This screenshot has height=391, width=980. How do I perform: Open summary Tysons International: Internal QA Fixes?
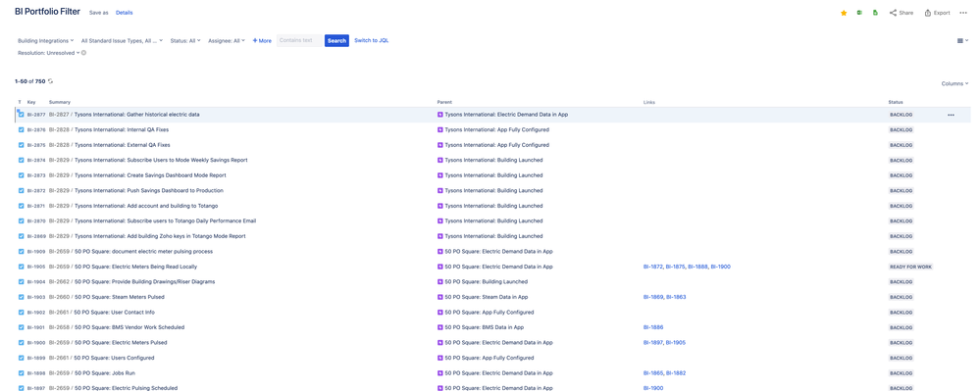(122, 130)
